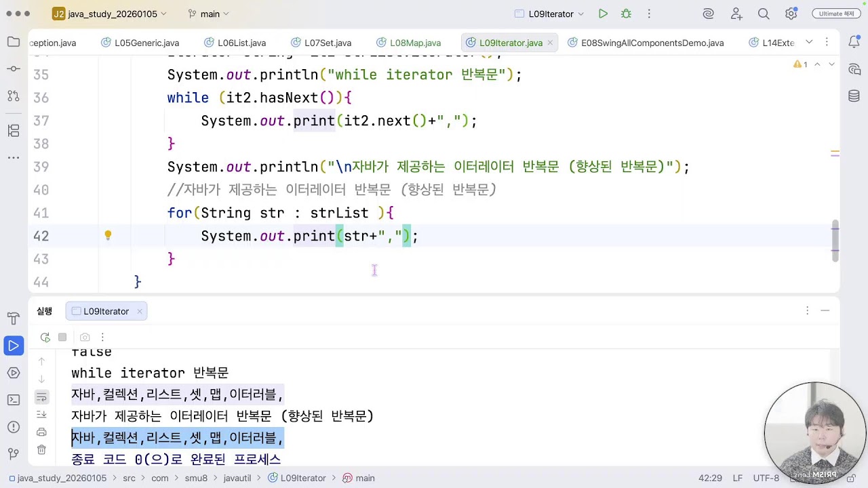Run the L09Iterator configuration

(x=603, y=14)
